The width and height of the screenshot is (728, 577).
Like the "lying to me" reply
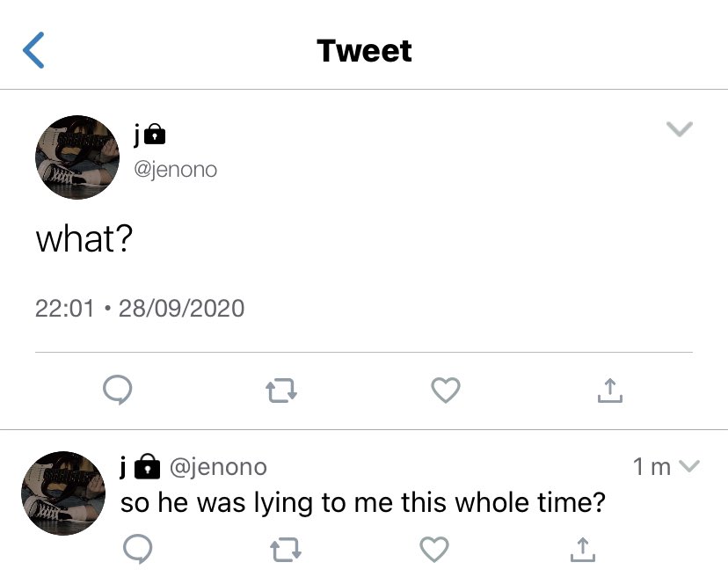pos(434,549)
